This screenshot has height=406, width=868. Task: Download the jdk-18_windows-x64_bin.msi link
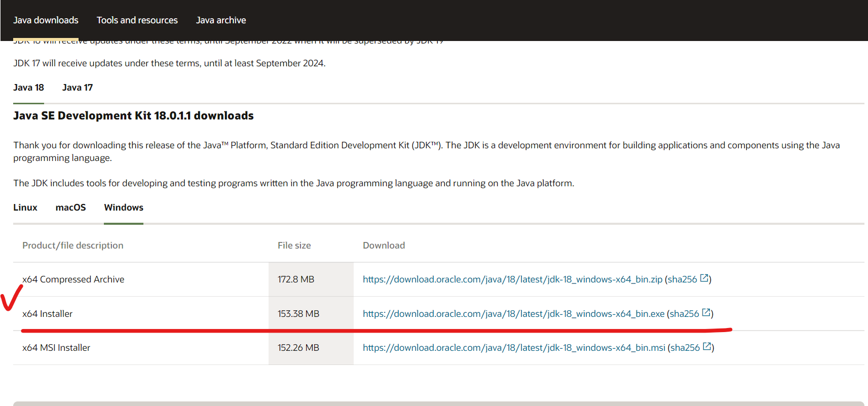514,348
